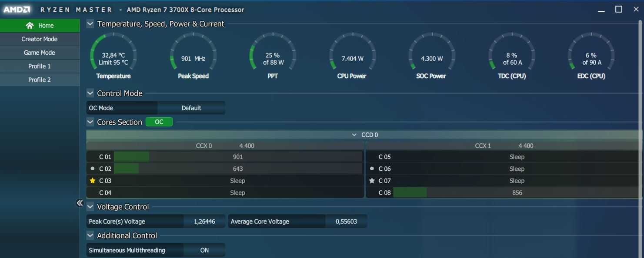Toggle Simultaneous Multithreading ON switch

tap(204, 250)
